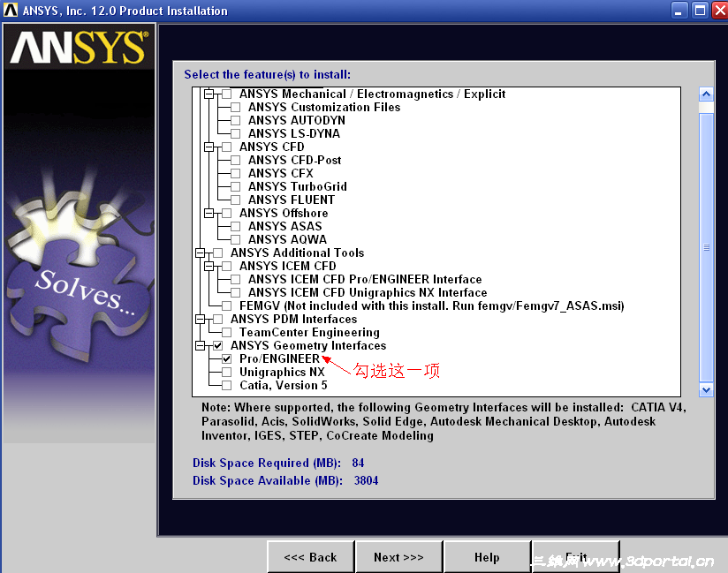
Task: Maximize the ANSYS installation window
Action: coord(700,11)
